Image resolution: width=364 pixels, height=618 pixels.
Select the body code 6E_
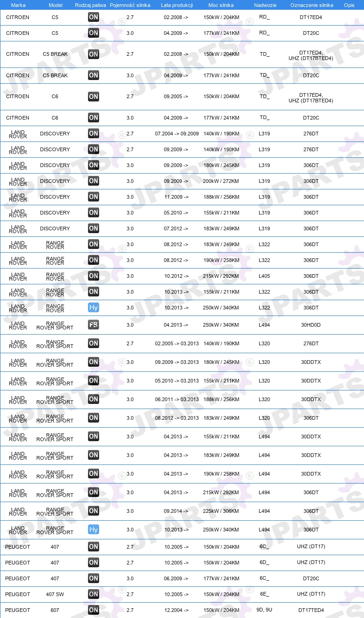[x=264, y=595]
